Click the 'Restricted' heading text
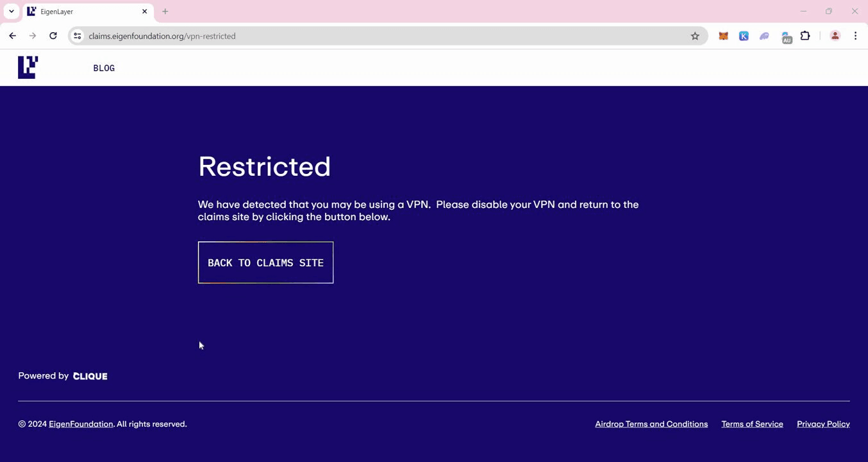This screenshot has height=462, width=868. point(264,167)
